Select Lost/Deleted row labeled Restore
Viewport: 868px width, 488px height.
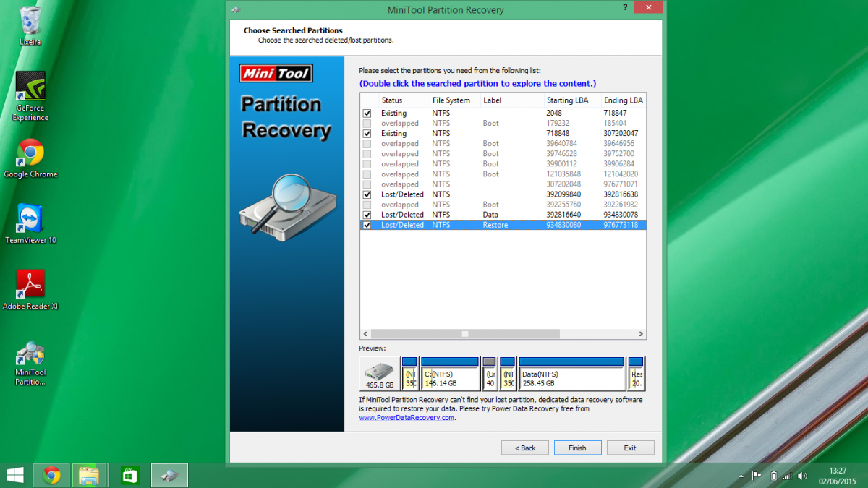click(503, 225)
